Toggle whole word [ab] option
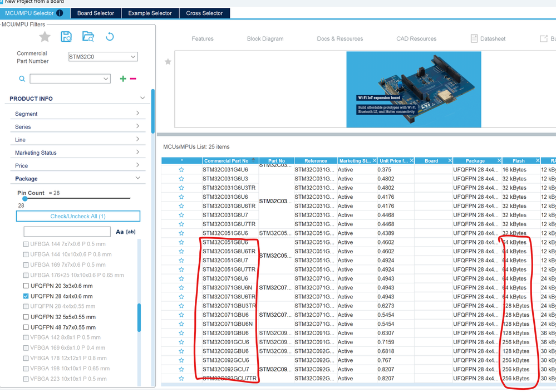 click(x=131, y=232)
